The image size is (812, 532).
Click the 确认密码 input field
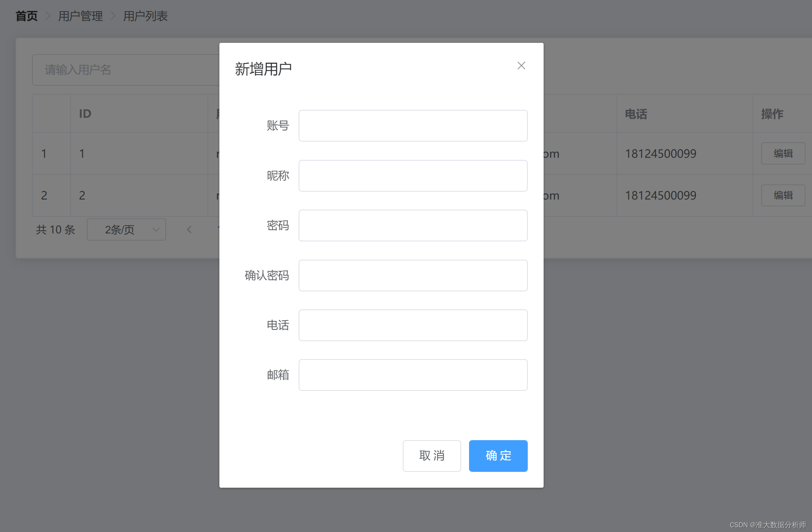point(413,276)
